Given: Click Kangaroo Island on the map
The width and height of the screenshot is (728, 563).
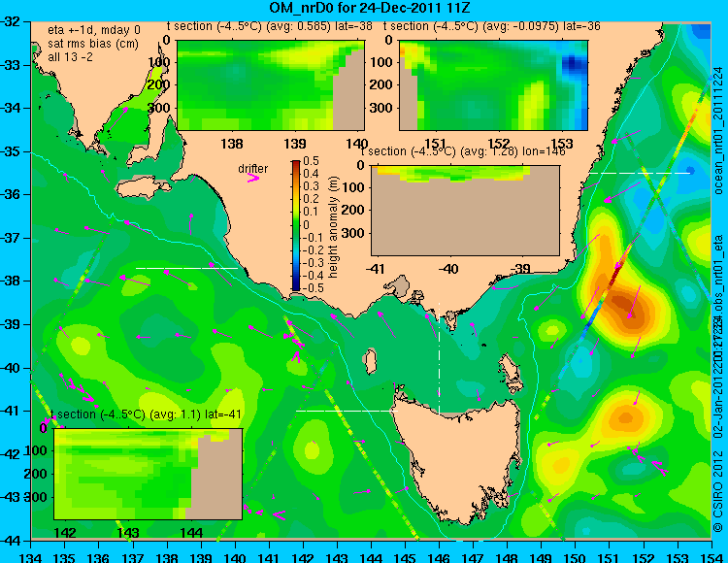Looking at the screenshot, I should point(142,187).
